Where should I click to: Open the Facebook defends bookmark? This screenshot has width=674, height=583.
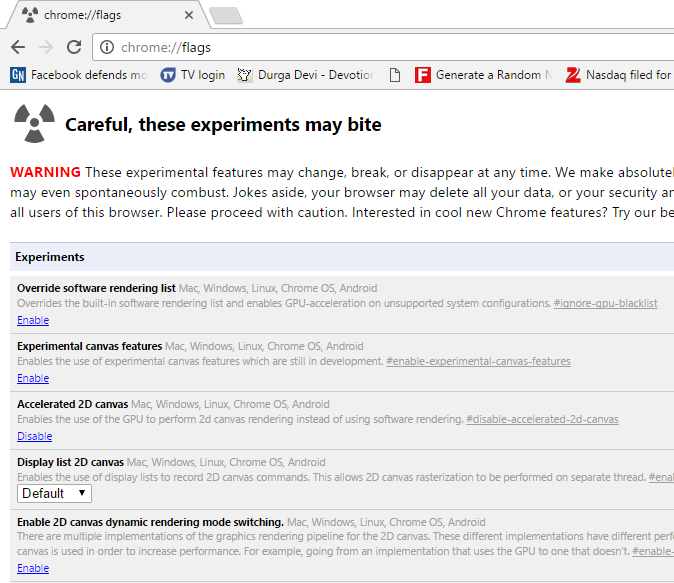78,75
